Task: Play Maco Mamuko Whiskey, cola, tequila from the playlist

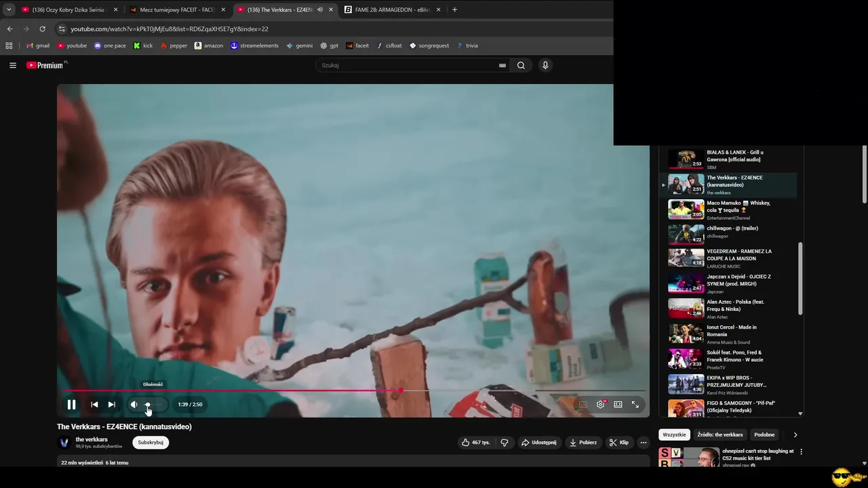Action: pos(729,210)
